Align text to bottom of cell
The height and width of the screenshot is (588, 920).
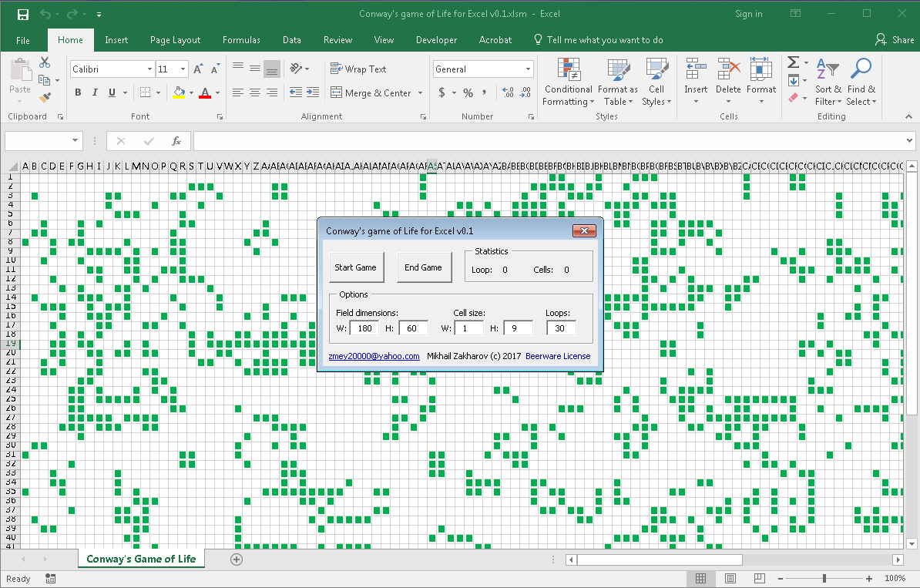click(272, 69)
